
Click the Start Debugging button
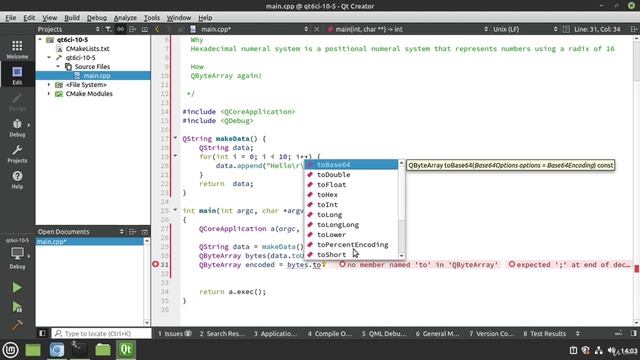click(17, 307)
